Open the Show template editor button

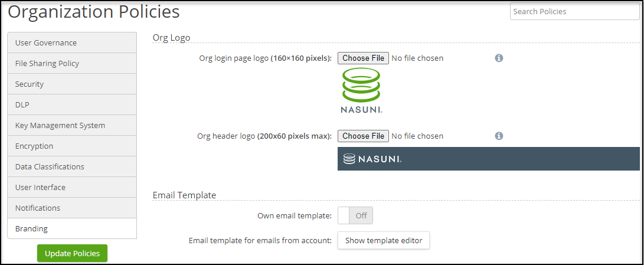click(384, 240)
